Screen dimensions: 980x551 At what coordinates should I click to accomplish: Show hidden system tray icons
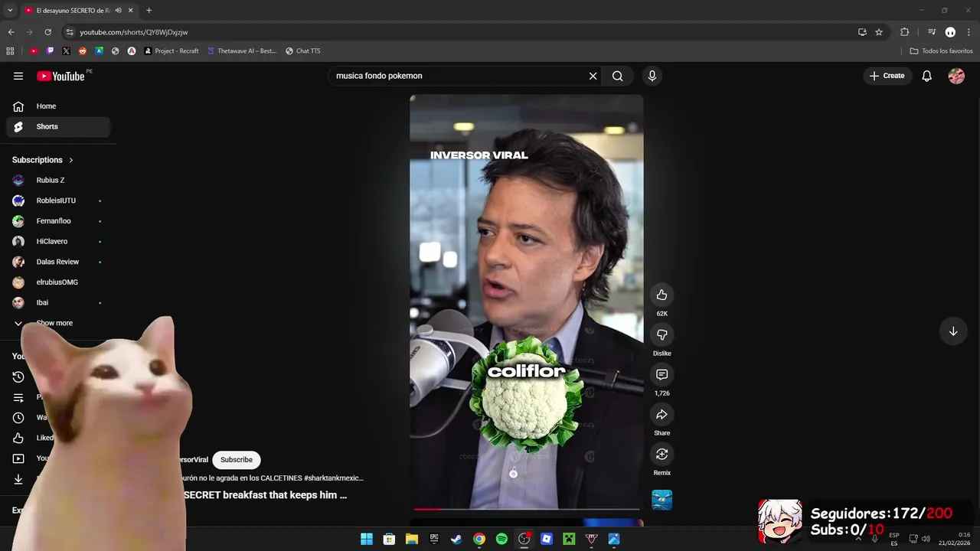click(857, 539)
